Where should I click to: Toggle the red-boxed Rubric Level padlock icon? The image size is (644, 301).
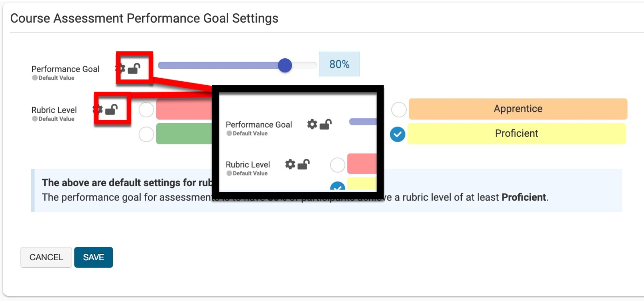tap(111, 109)
